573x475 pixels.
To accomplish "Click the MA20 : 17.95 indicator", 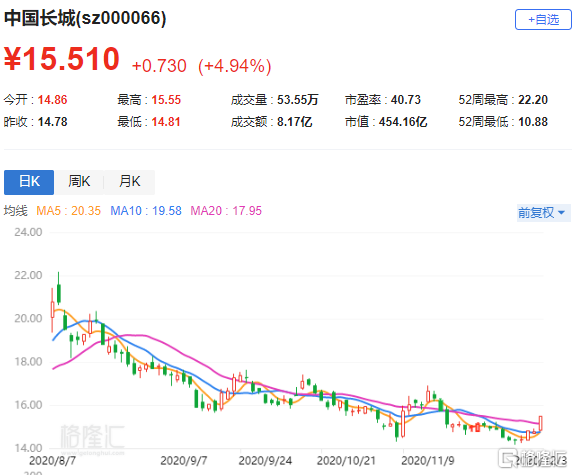I will (226, 211).
